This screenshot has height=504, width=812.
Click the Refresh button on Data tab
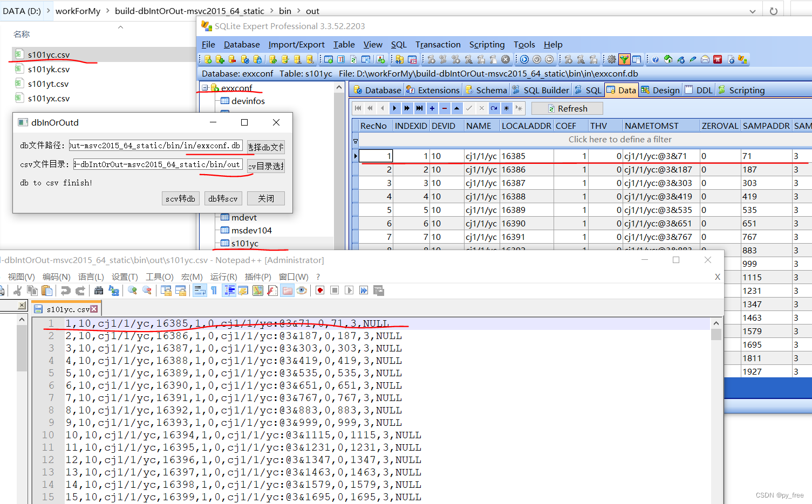click(567, 108)
